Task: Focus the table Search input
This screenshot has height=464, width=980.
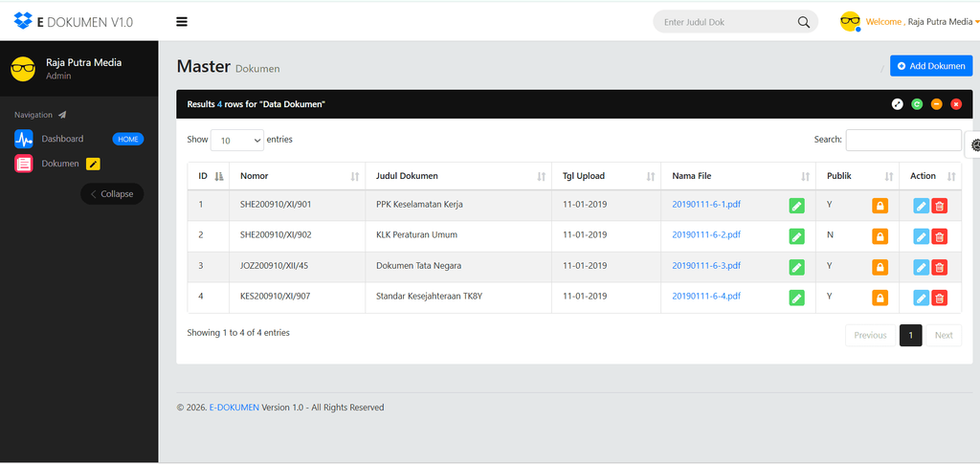Action: (x=903, y=140)
